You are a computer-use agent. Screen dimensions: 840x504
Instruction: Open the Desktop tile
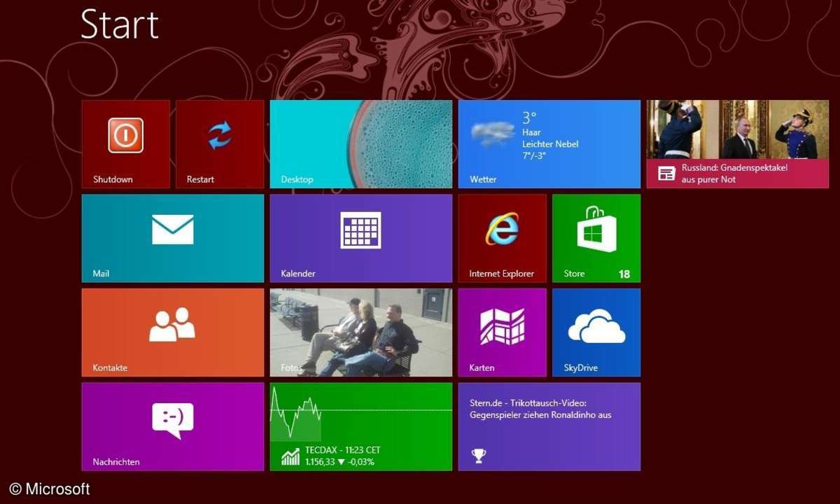[x=361, y=144]
